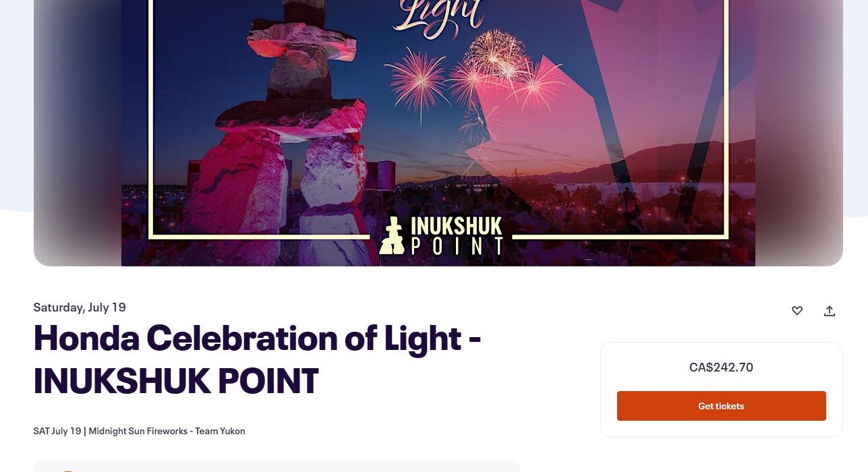Click the small inukshuk figure beside the logo text
Screen dimensions: 868x472
click(x=391, y=237)
